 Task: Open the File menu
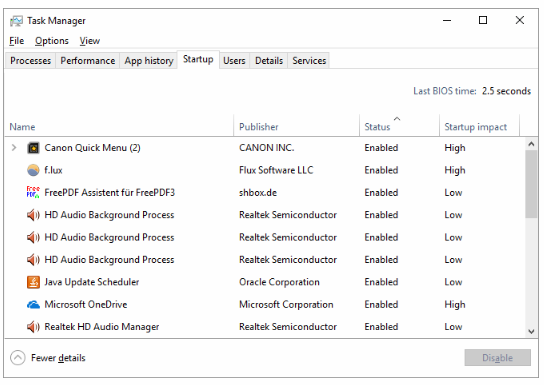click(x=16, y=41)
